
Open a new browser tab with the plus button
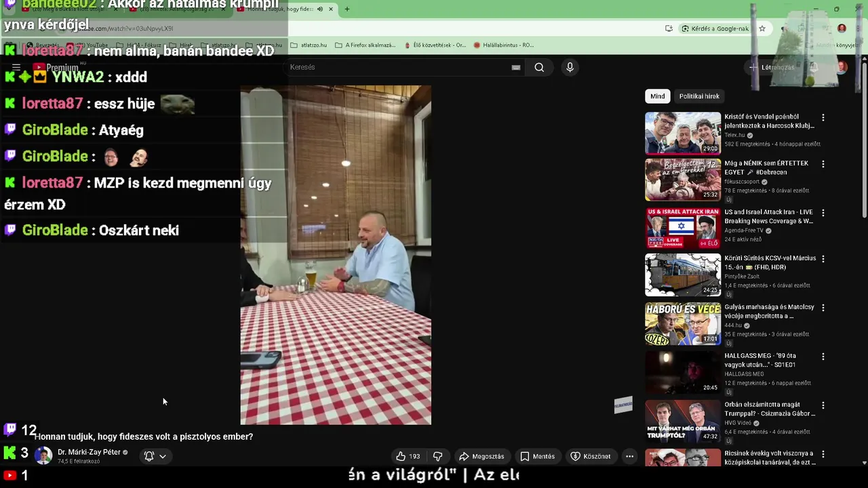tap(347, 9)
